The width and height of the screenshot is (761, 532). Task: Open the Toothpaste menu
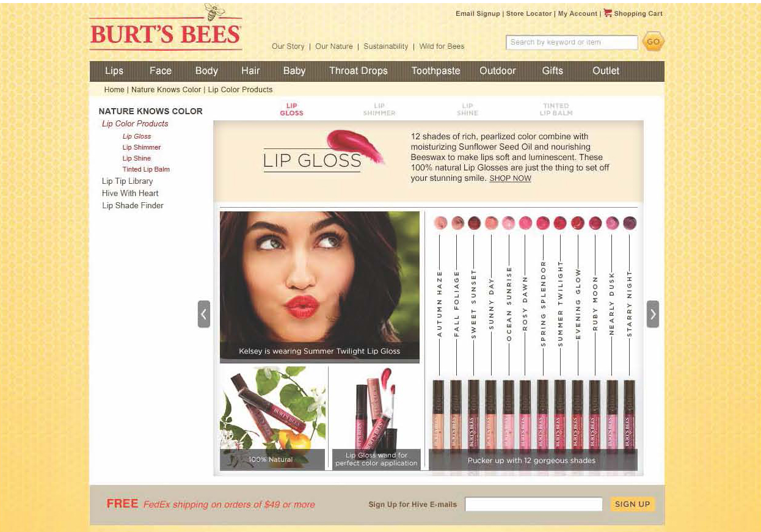click(x=436, y=71)
